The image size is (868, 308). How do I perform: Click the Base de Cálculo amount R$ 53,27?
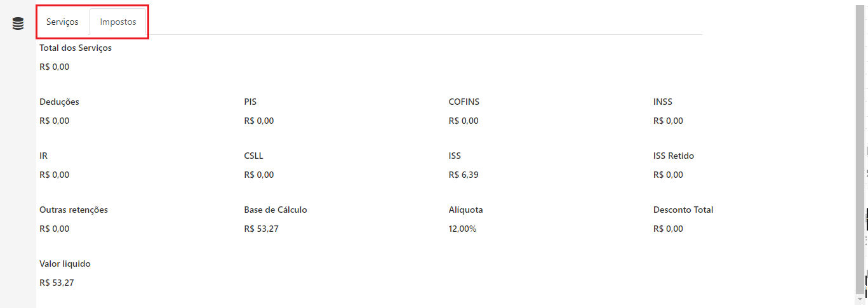coord(261,229)
